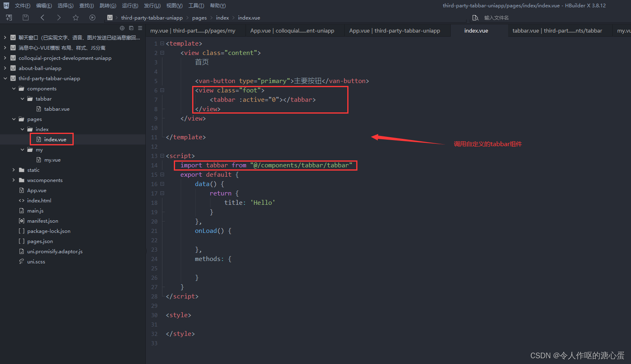Open package-lock.json in the file tree

coord(48,231)
